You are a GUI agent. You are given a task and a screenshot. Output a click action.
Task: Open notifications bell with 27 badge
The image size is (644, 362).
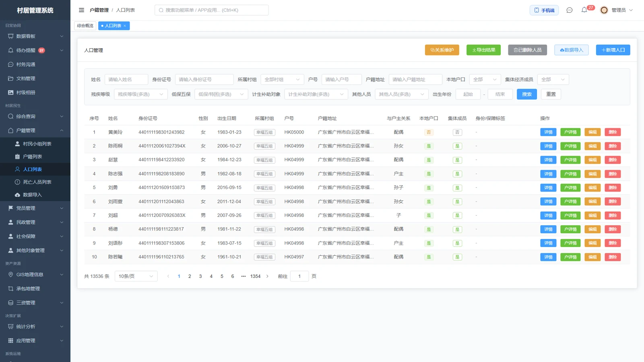[x=584, y=10]
